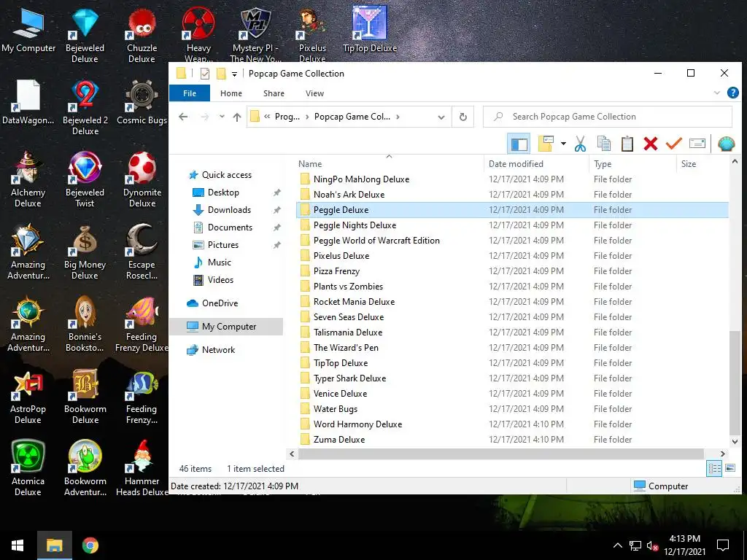The height and width of the screenshot is (560, 747).
Task: Click the Search Popcap Game Collection box
Action: click(608, 117)
